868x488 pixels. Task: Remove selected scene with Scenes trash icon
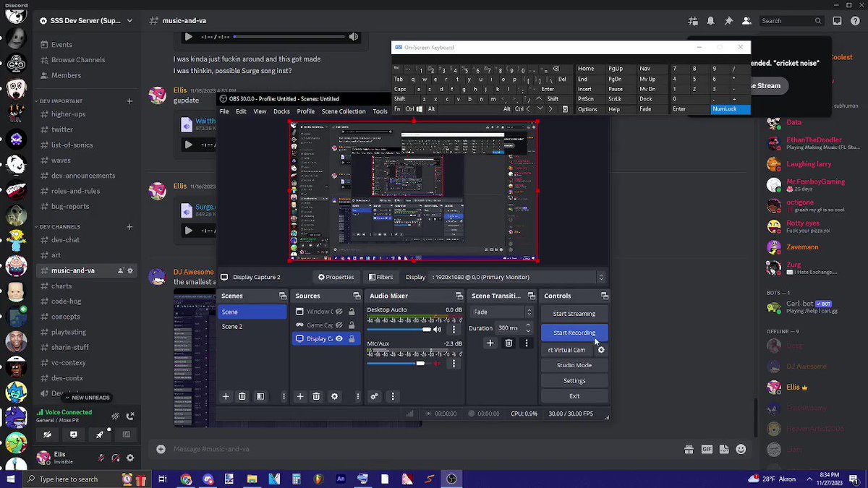(242, 396)
